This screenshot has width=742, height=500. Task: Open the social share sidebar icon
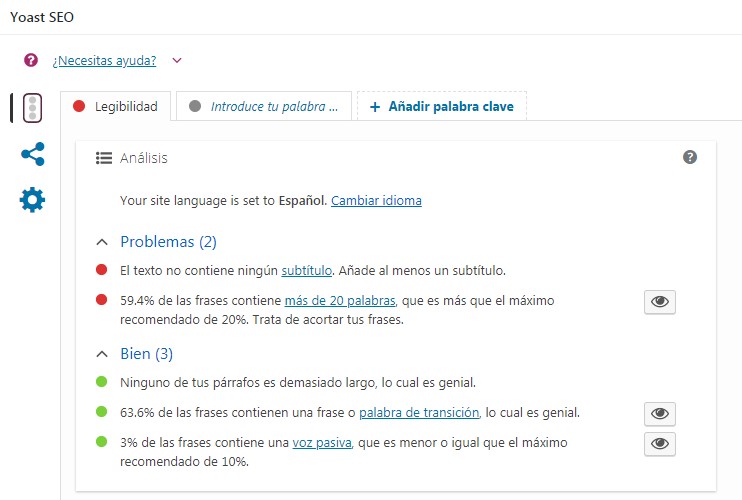[33, 154]
